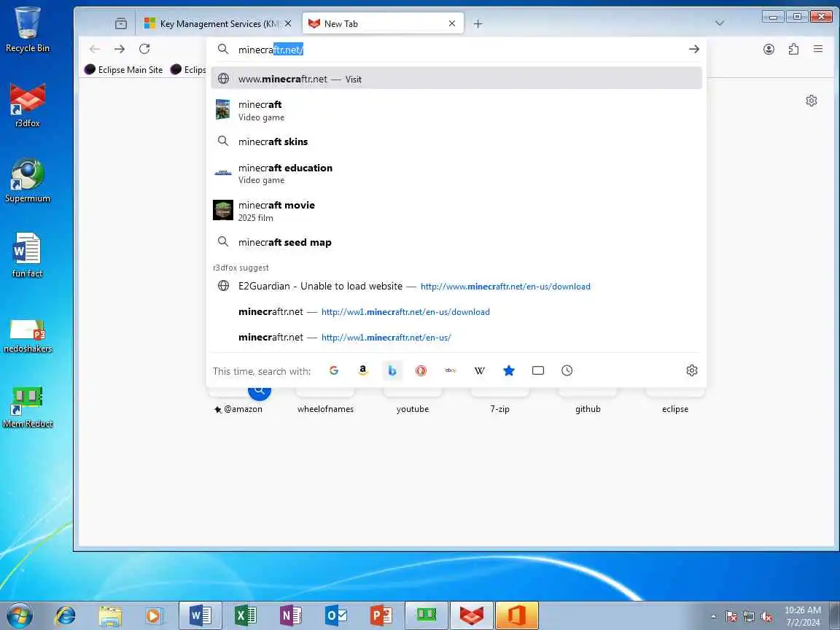This screenshot has width=840, height=630.
Task: Search this time with Wikipedia
Action: (x=480, y=370)
